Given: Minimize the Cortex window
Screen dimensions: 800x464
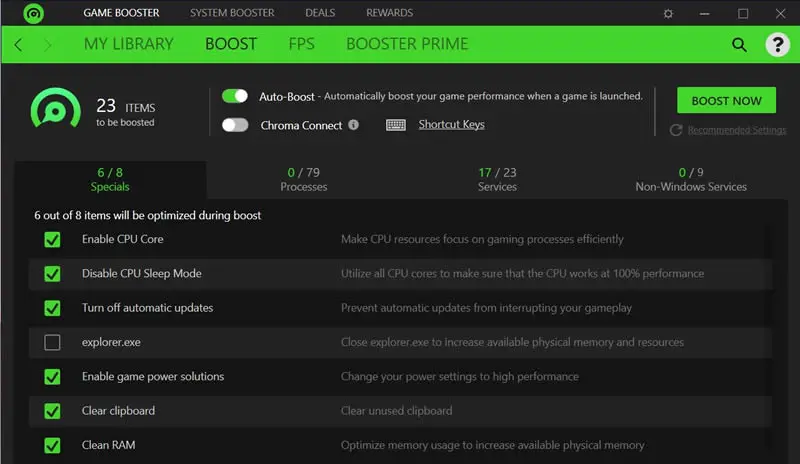Looking at the screenshot, I should coord(705,14).
